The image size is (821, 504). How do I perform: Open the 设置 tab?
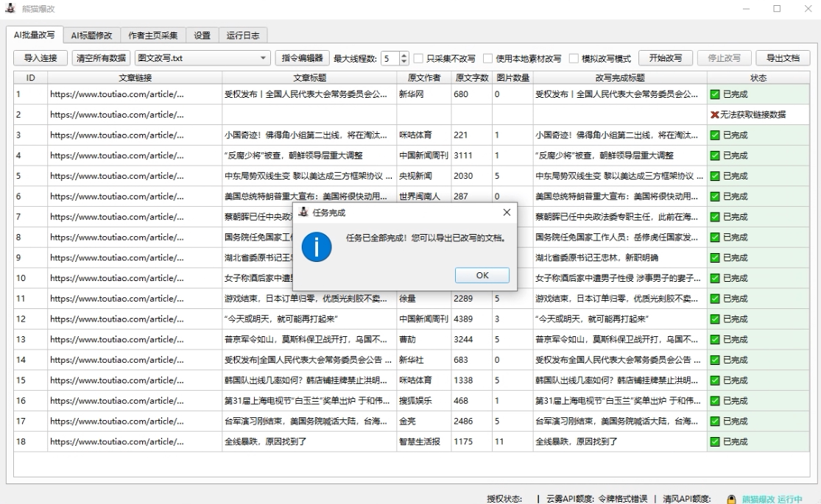pyautogui.click(x=202, y=35)
